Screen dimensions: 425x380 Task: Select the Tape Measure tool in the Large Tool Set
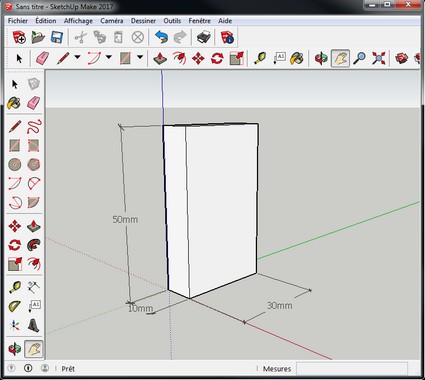[x=14, y=286]
